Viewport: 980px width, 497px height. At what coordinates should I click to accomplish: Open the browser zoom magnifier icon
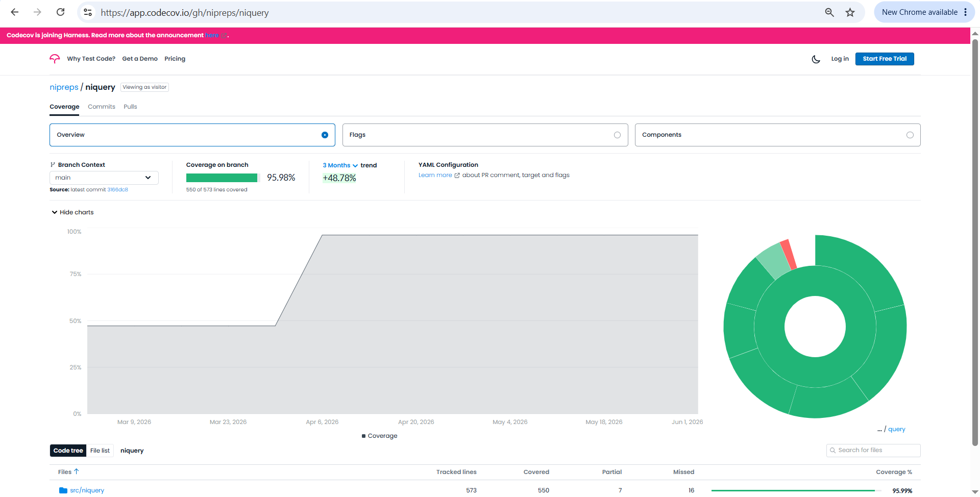tap(829, 12)
